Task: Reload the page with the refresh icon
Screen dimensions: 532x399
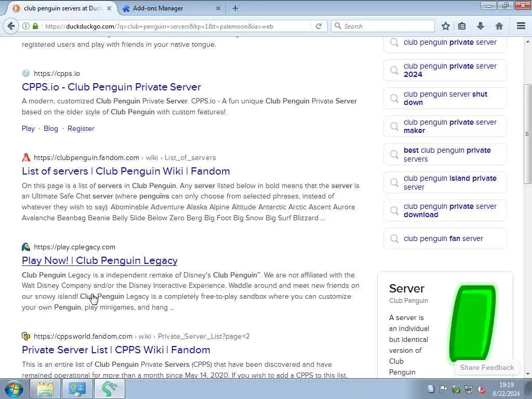Action: click(x=318, y=26)
